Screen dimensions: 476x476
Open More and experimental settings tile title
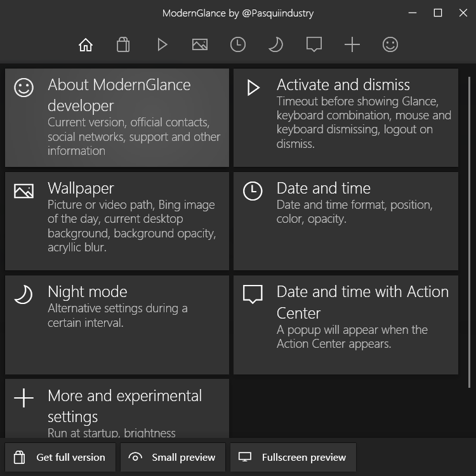coord(124,406)
